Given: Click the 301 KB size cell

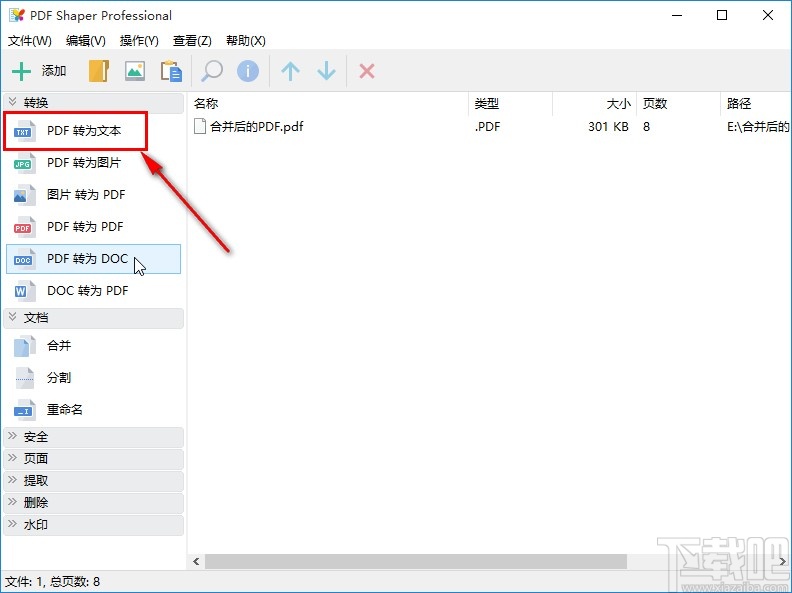Looking at the screenshot, I should tap(608, 126).
